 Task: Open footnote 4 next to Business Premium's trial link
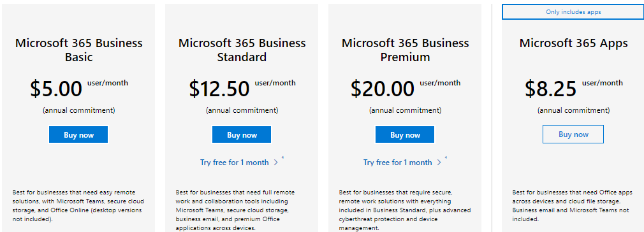(x=446, y=157)
